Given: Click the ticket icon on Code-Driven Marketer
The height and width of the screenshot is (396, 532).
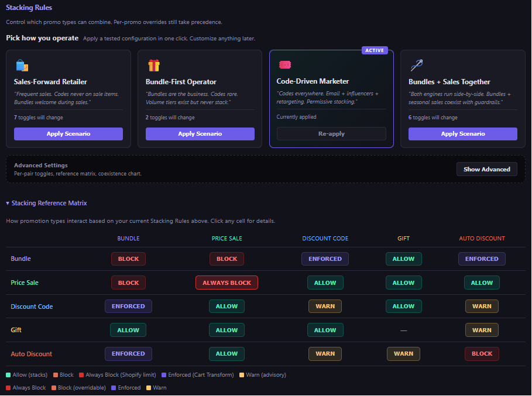Looking at the screenshot, I should click(x=285, y=65).
